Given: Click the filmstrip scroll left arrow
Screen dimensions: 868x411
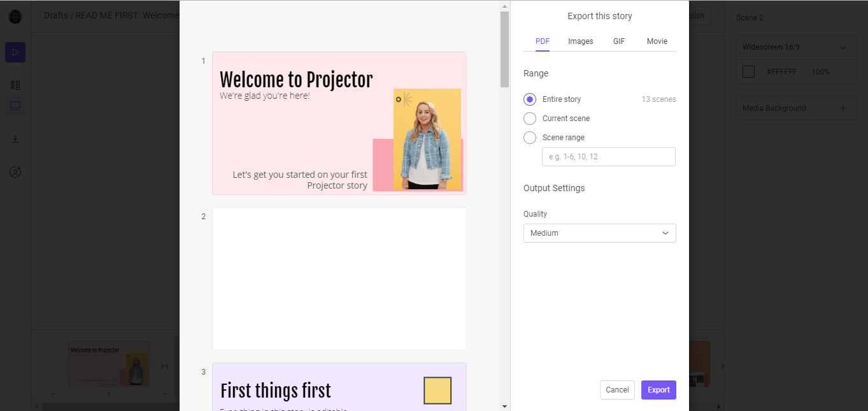Looking at the screenshot, I should pos(36,407).
